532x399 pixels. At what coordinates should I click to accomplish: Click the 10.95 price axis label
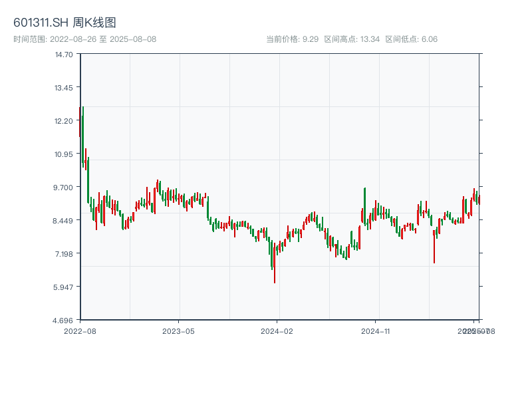[x=64, y=154]
